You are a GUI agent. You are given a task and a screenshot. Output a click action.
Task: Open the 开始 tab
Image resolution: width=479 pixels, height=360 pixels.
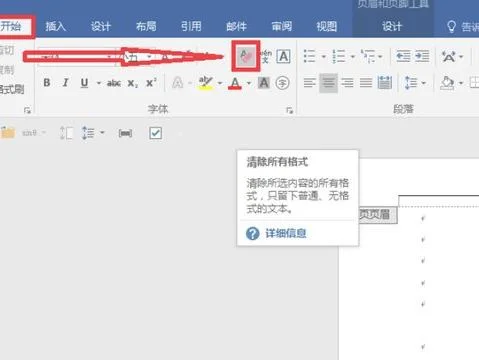coord(11,26)
